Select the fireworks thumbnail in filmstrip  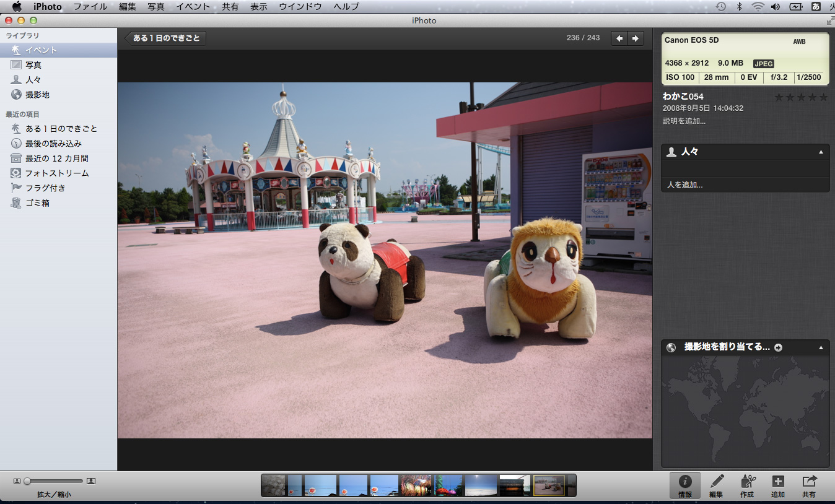point(416,485)
